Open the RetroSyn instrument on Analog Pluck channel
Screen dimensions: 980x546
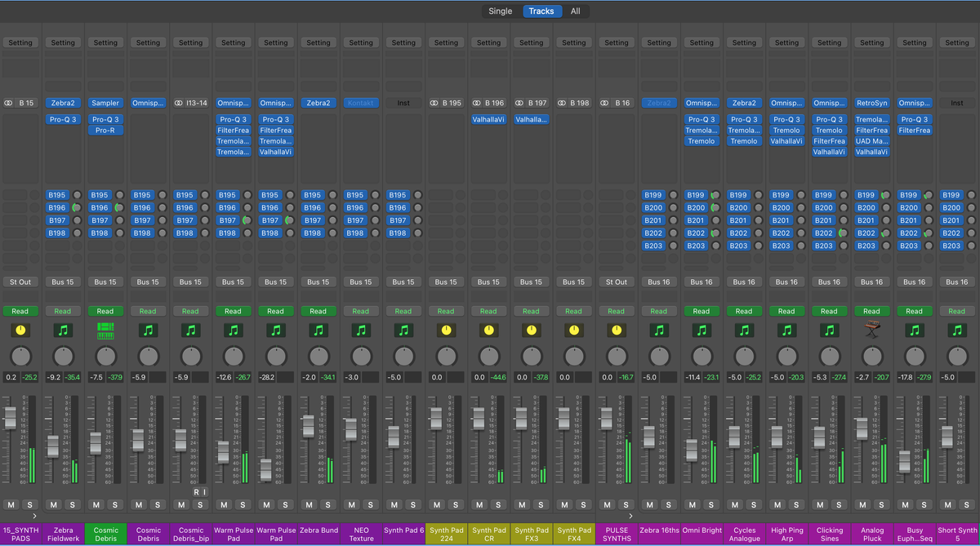[872, 102]
